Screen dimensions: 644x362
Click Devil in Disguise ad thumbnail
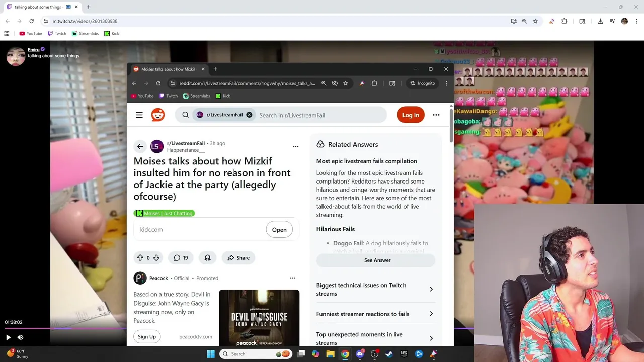[x=259, y=318]
